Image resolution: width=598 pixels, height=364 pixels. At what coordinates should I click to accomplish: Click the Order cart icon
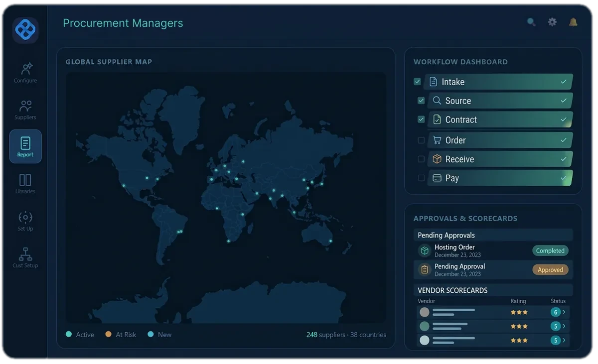coord(437,140)
